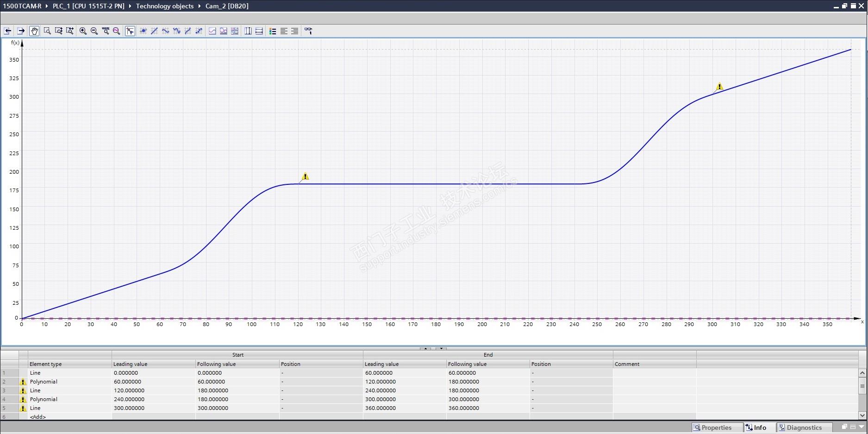
Task: Click the right-align legend icon
Action: [x=295, y=31]
